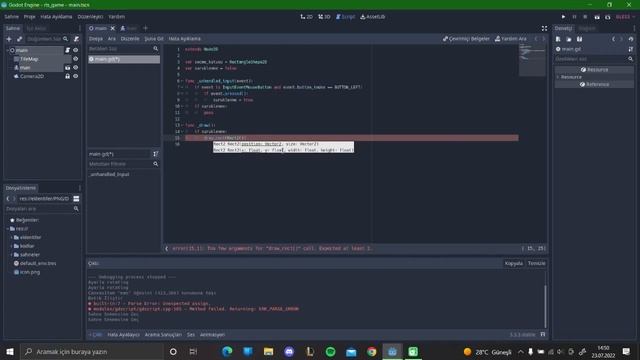Clear output with Temizle button
The width and height of the screenshot is (640, 360).
click(x=536, y=263)
